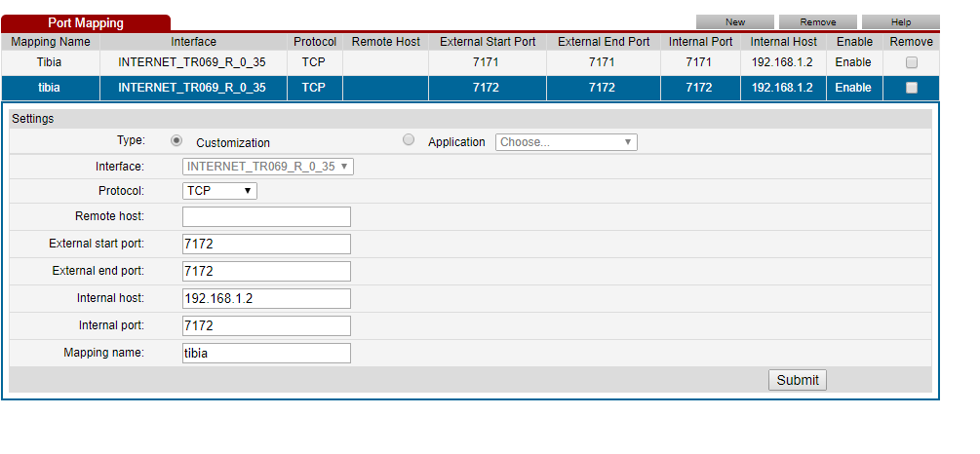Click external start port 7172 cell
Screen dimensions: 980x454
487,88
